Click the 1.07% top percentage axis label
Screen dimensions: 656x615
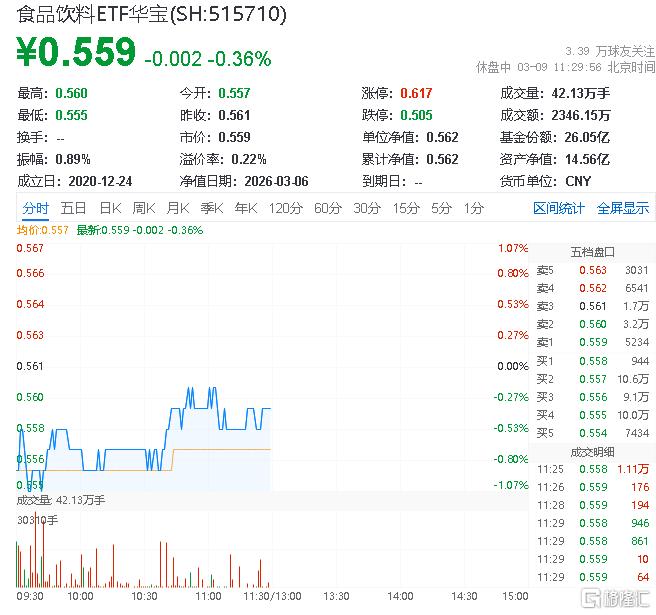[x=513, y=249]
